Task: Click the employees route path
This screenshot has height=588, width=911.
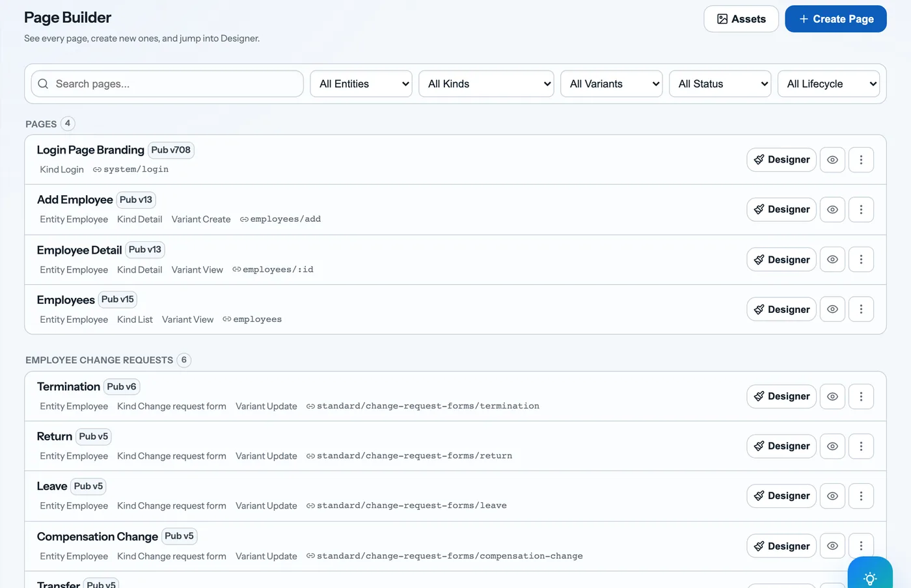Action: [252, 319]
